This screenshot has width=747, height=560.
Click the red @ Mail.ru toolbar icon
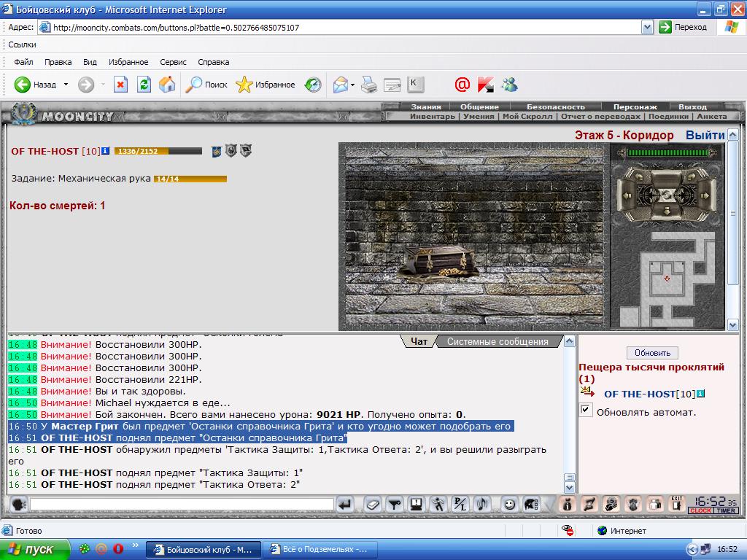[462, 85]
